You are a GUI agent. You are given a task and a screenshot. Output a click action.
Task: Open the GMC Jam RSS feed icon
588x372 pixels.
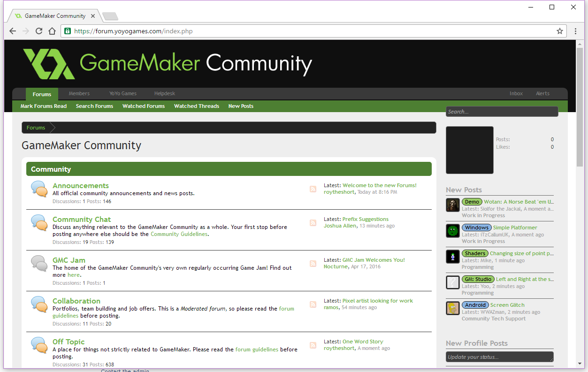click(x=313, y=264)
